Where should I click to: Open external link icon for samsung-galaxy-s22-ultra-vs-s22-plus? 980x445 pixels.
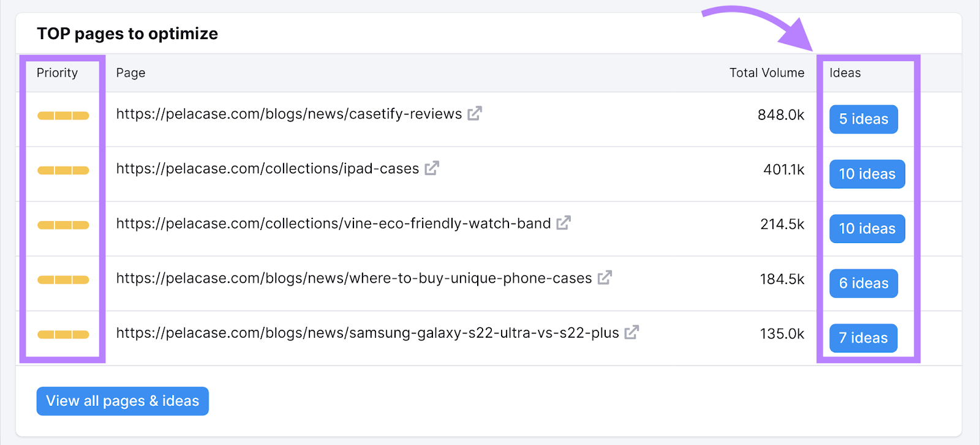coord(631,332)
